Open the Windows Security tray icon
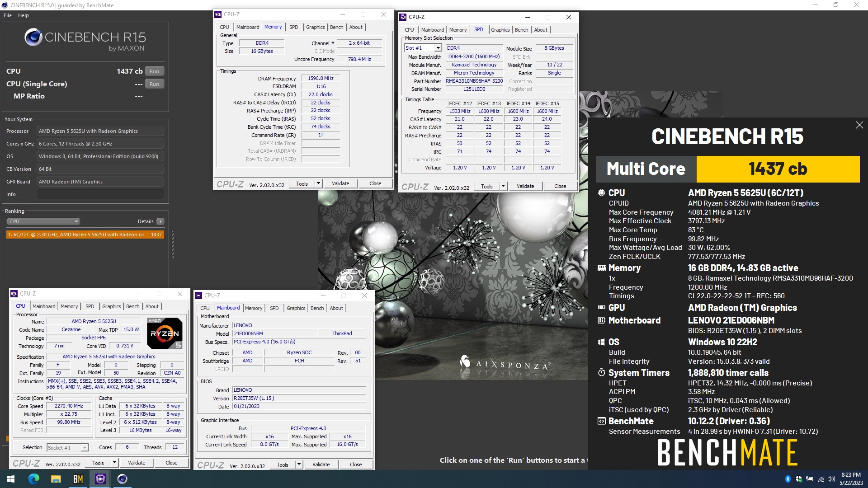Screen dimensions: 868x488 [x=799, y=479]
